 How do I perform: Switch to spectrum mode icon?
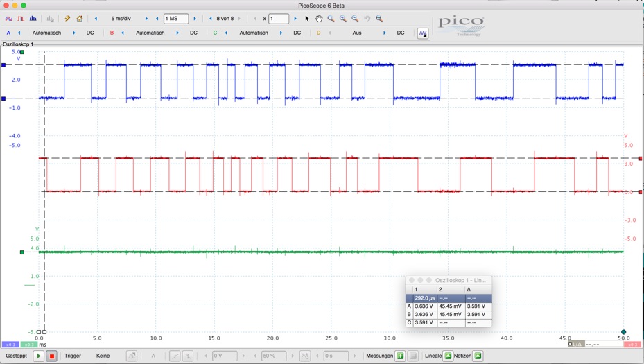tap(33, 19)
